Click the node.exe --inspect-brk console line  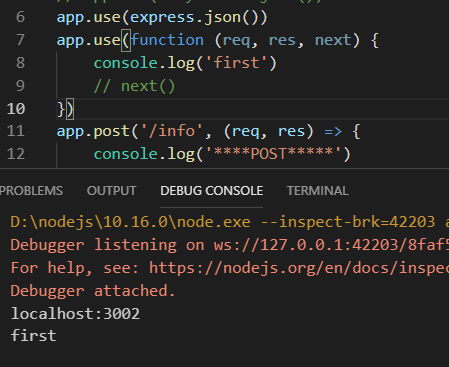click(x=230, y=222)
